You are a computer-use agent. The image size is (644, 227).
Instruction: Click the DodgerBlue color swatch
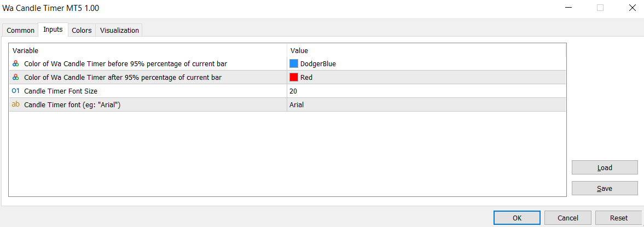pos(294,63)
